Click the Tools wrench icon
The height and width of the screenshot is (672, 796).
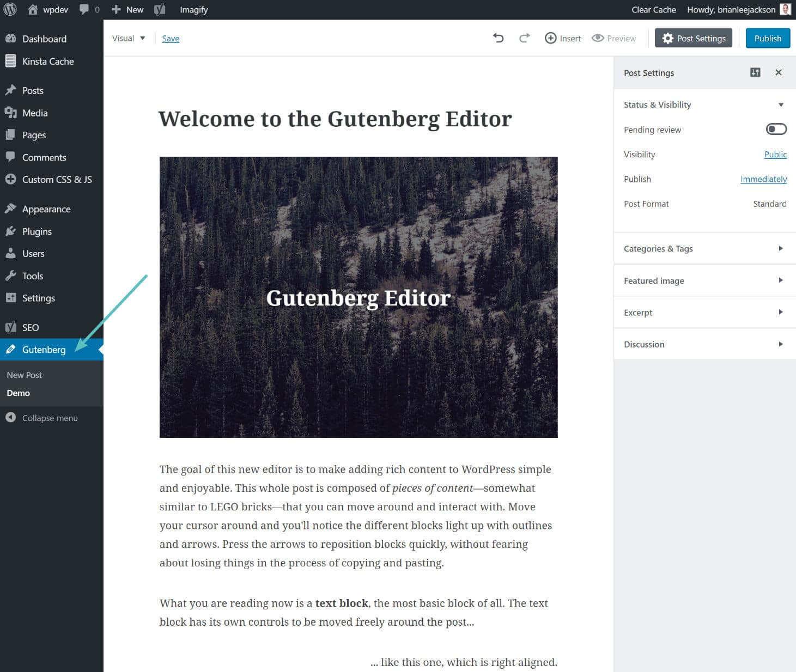pos(10,276)
